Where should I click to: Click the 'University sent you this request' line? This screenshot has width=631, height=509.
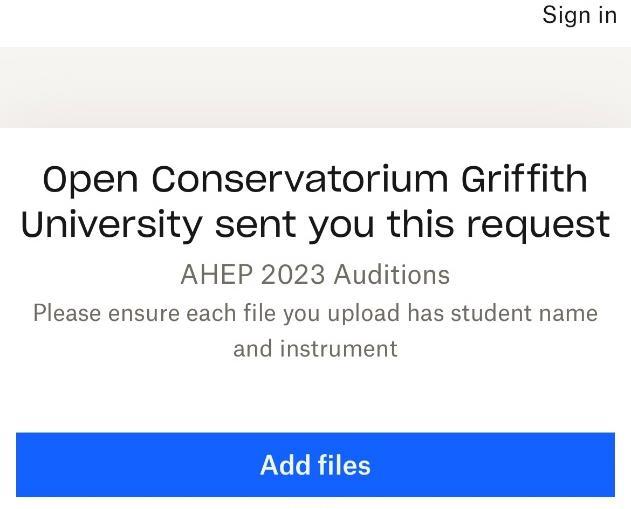(315, 225)
